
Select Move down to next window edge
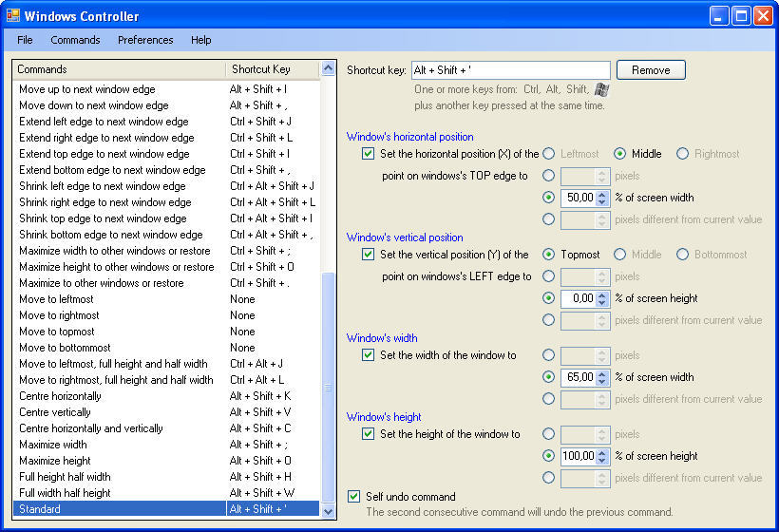coord(166,105)
